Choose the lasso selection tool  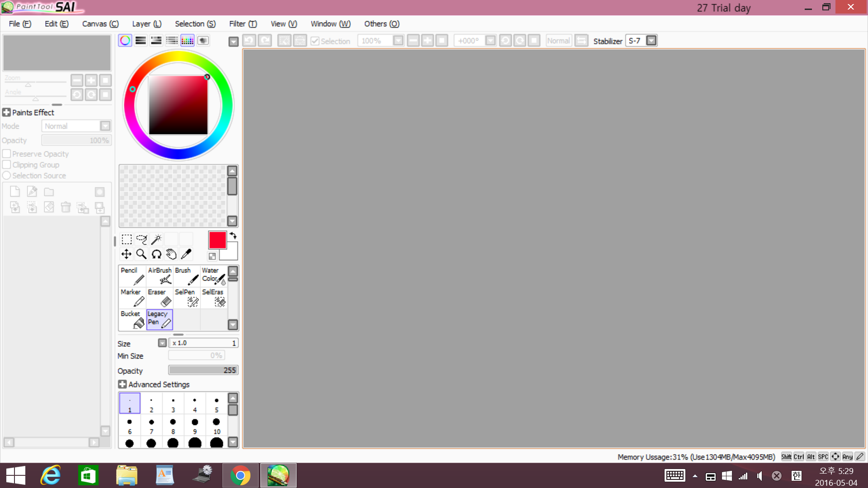(x=142, y=239)
